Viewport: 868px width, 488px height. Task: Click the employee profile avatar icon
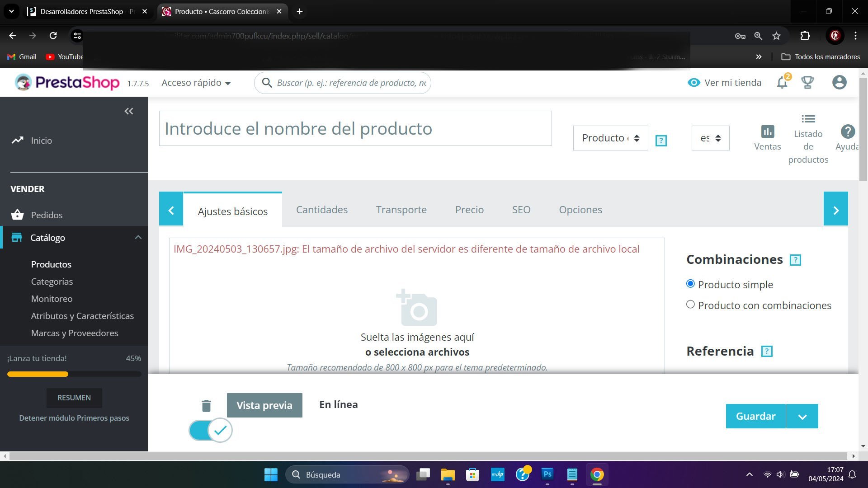(839, 83)
